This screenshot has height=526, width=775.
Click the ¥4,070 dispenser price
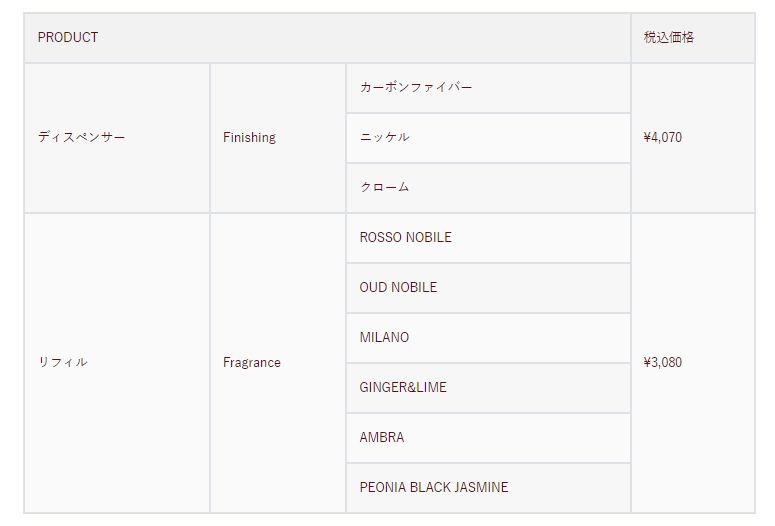coord(663,138)
